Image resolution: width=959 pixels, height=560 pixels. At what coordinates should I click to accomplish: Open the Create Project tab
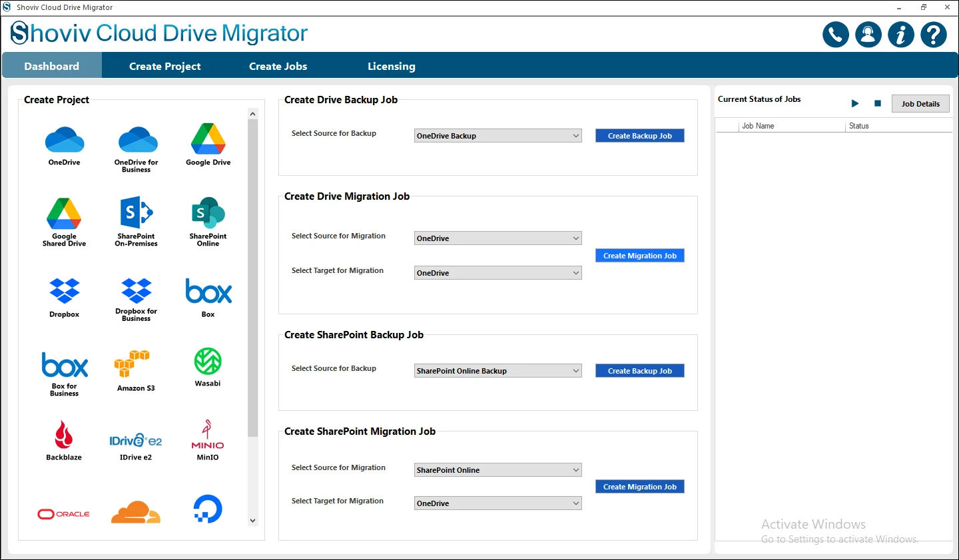click(x=165, y=66)
